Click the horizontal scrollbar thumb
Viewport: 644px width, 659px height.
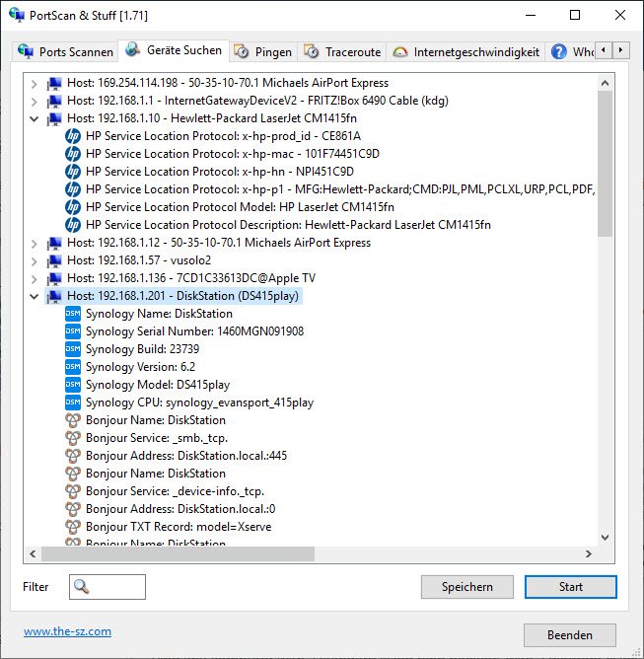tap(178, 553)
